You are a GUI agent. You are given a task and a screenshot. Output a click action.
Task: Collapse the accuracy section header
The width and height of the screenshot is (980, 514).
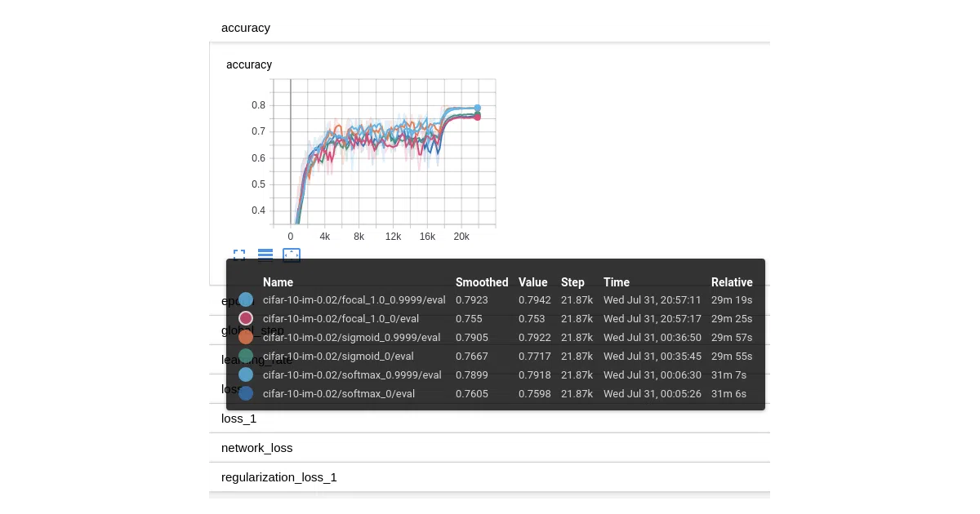[x=489, y=28]
